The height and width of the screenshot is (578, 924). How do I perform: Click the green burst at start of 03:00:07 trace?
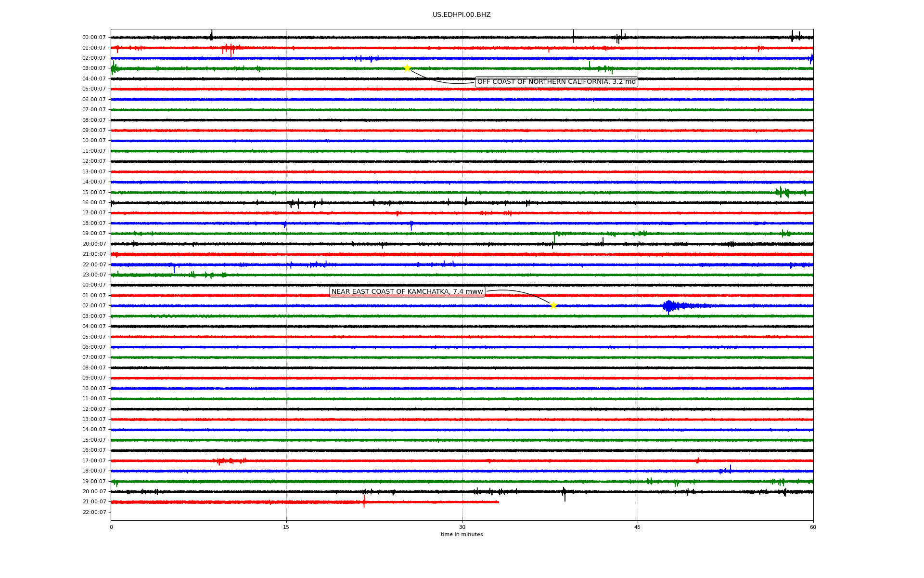[114, 69]
